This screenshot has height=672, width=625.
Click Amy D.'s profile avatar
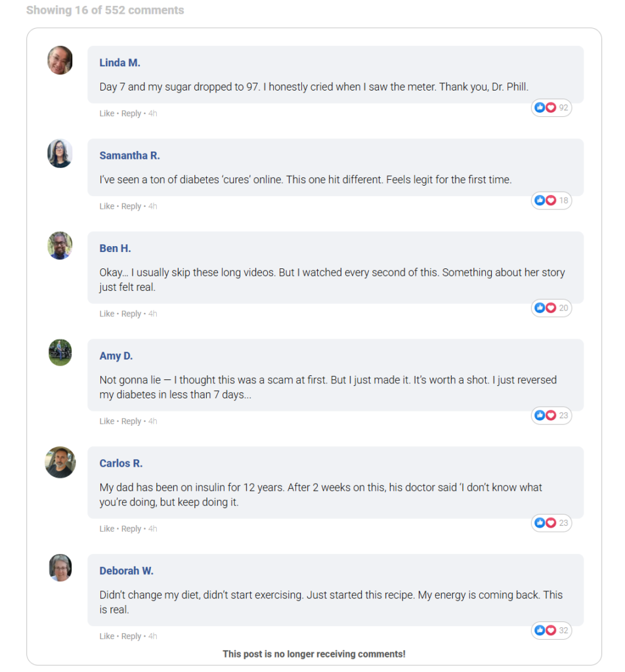(x=60, y=353)
